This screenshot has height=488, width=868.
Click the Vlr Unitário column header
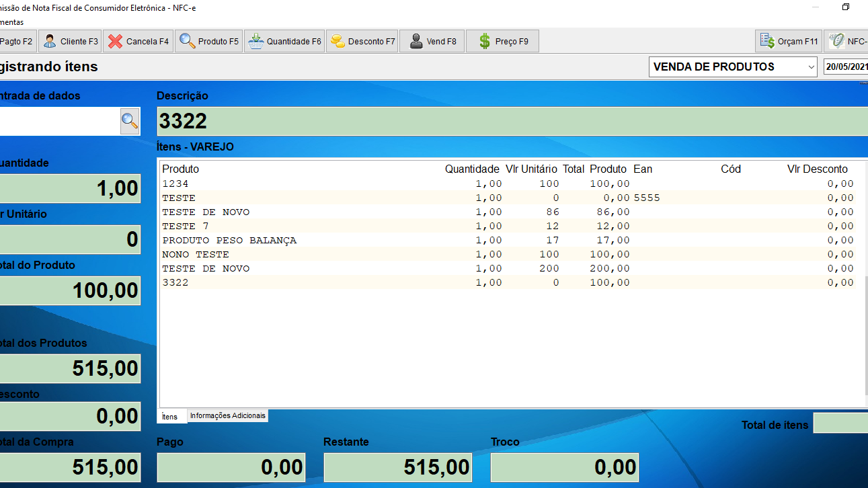click(x=531, y=169)
